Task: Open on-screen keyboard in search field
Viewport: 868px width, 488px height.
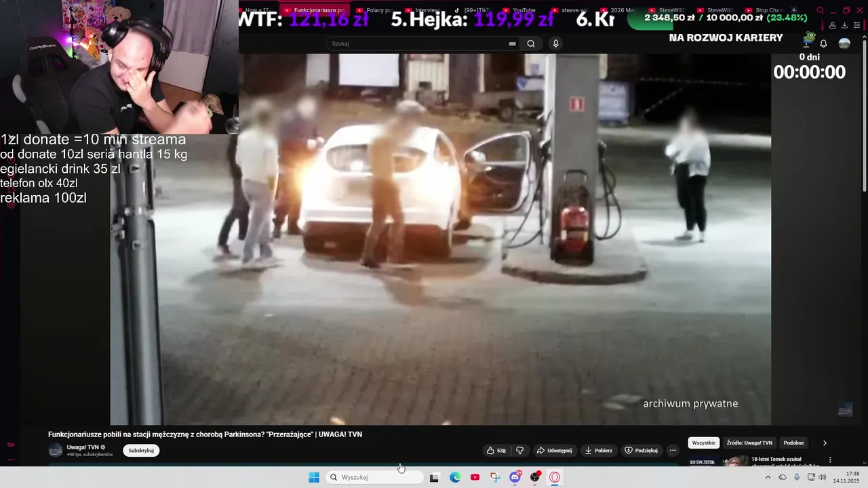Action: point(512,43)
